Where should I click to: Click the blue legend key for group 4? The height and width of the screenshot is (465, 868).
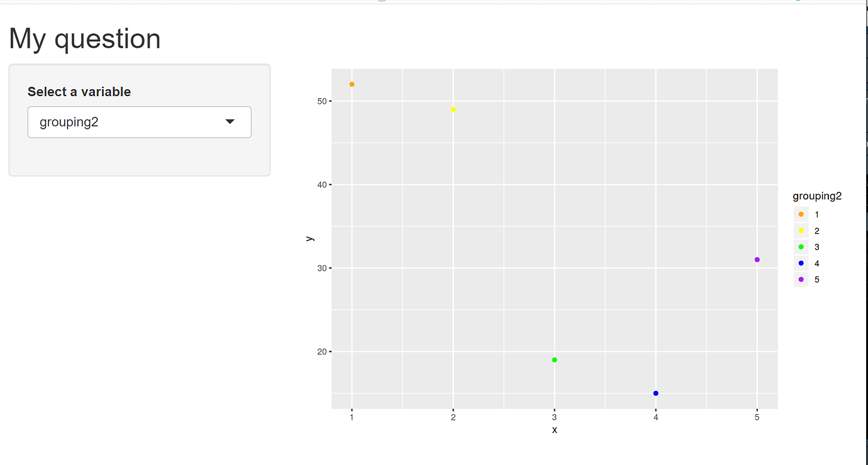click(800, 263)
